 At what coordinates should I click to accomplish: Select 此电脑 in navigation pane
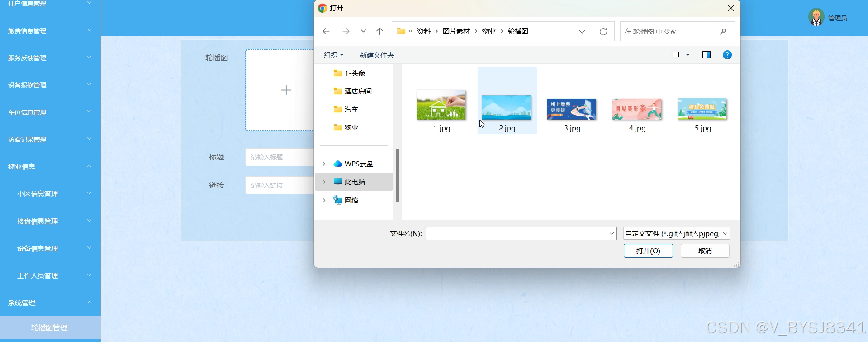pyautogui.click(x=355, y=182)
